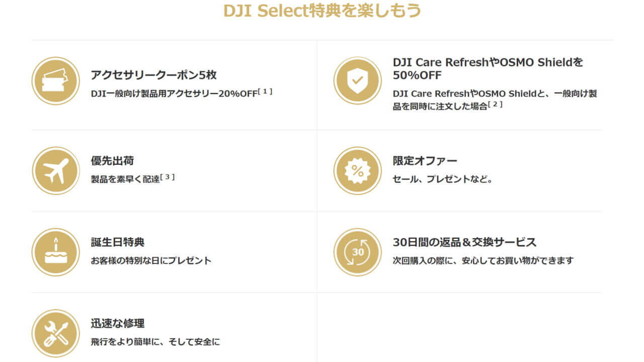
Task: Click the 迅速な修理 title text
Action: [x=118, y=323]
